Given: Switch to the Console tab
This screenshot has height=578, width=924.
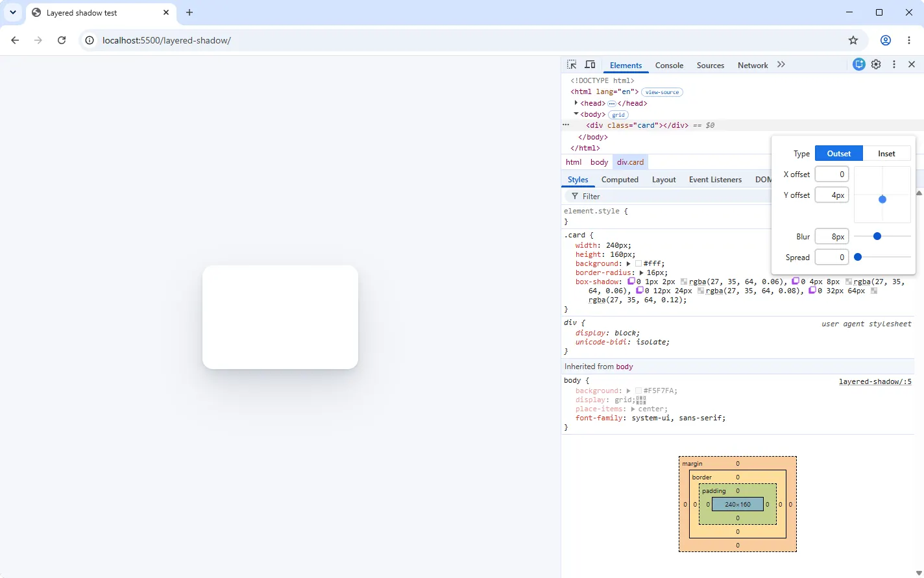Looking at the screenshot, I should [x=669, y=66].
